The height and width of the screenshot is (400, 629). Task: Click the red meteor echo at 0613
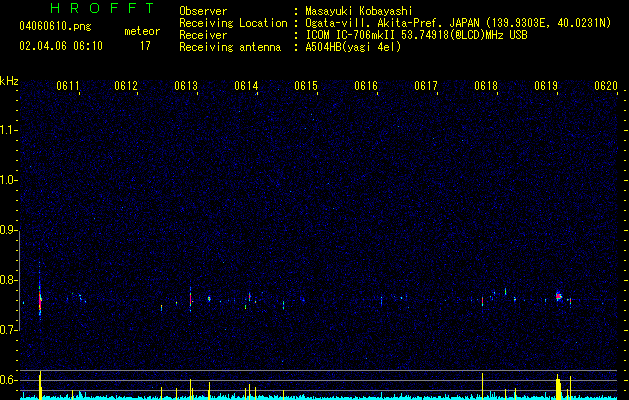[191, 299]
